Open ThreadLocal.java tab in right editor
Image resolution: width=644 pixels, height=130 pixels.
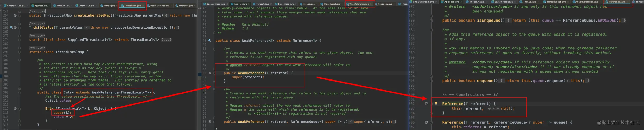pos(556,2)
